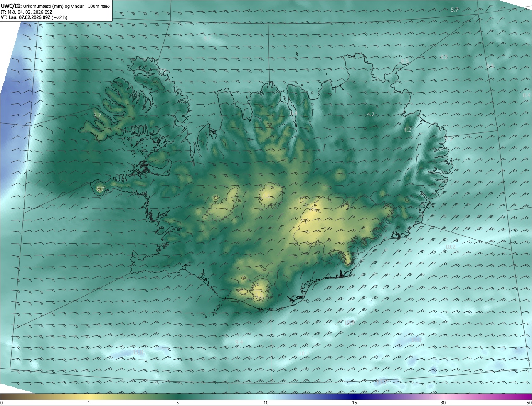Viewport: 532px width, 406px height.
Task: Click the '1' tick label on the colorbar
Action: pos(89,403)
